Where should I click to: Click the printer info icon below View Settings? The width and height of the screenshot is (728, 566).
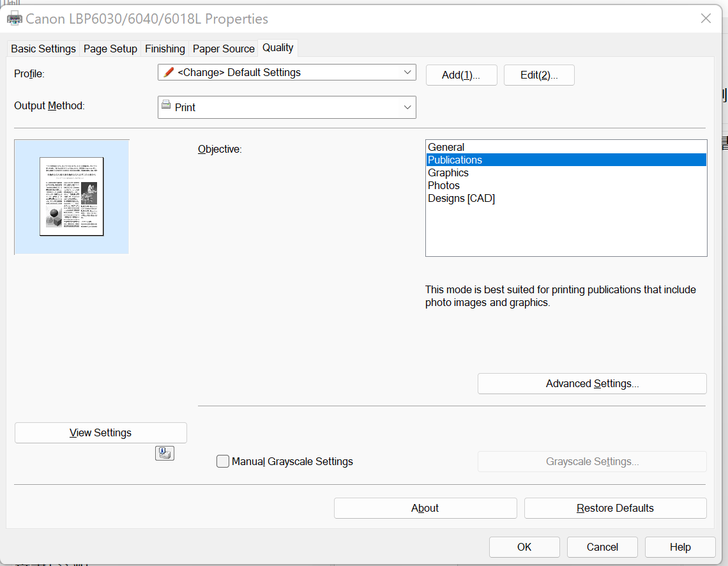click(164, 453)
